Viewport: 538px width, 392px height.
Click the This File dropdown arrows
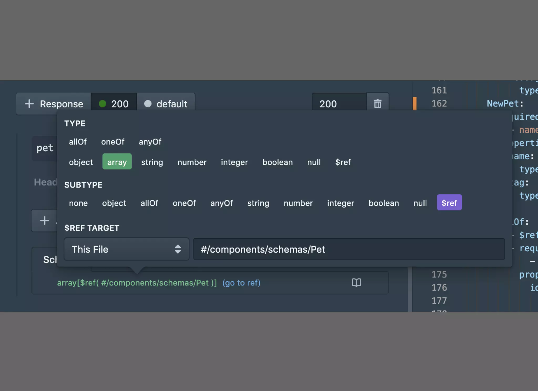(x=178, y=249)
